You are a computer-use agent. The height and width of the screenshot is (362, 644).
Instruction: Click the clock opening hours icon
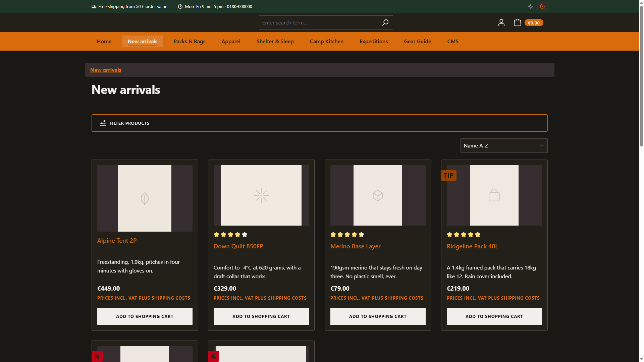(x=180, y=6)
